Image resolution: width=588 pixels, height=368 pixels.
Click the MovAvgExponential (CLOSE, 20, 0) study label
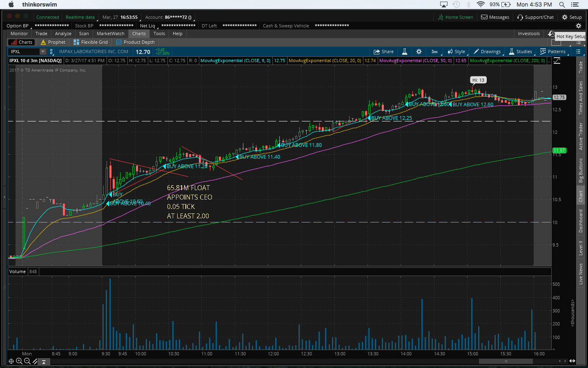pos(325,61)
